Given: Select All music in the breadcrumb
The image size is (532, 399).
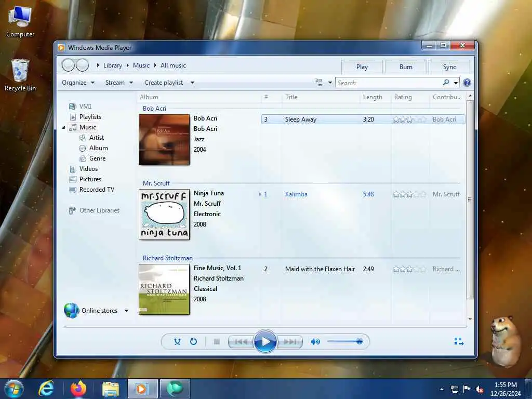Looking at the screenshot, I should [173, 65].
